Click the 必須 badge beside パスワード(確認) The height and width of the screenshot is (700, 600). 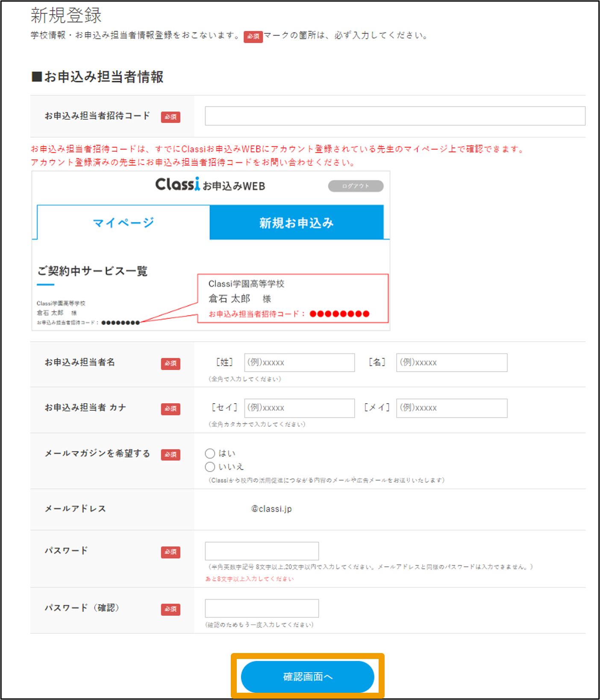pyautogui.click(x=171, y=609)
